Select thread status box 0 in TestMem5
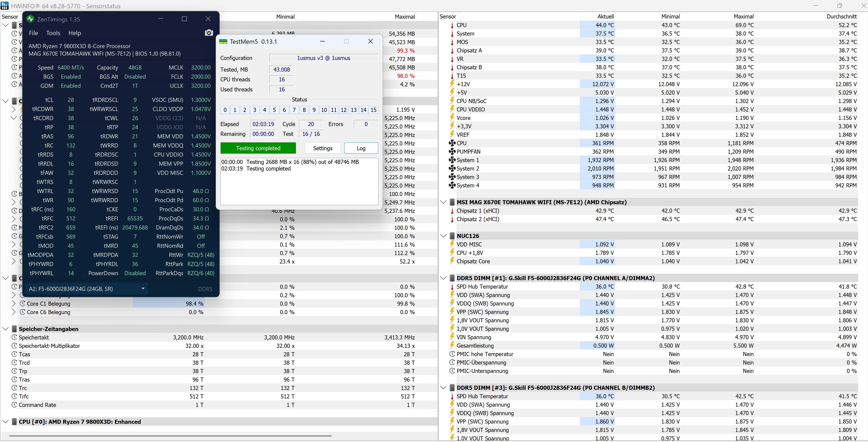Image resolution: width=868 pixels, height=442 pixels. click(225, 110)
